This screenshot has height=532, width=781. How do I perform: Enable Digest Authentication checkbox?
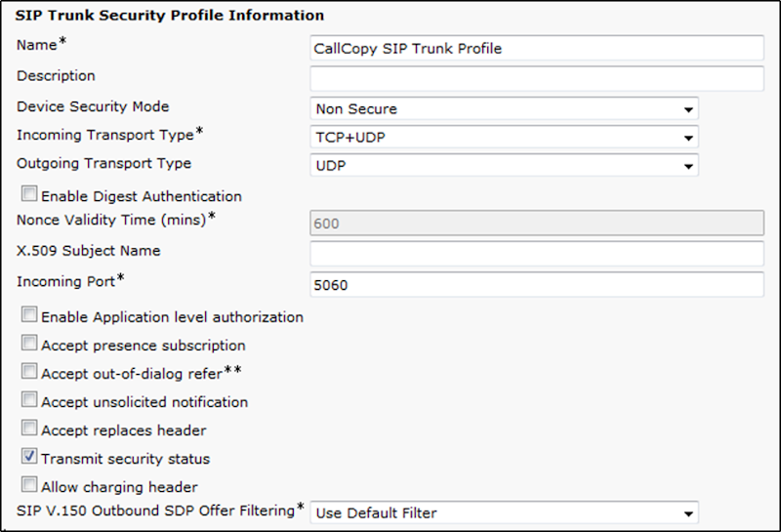(29, 194)
